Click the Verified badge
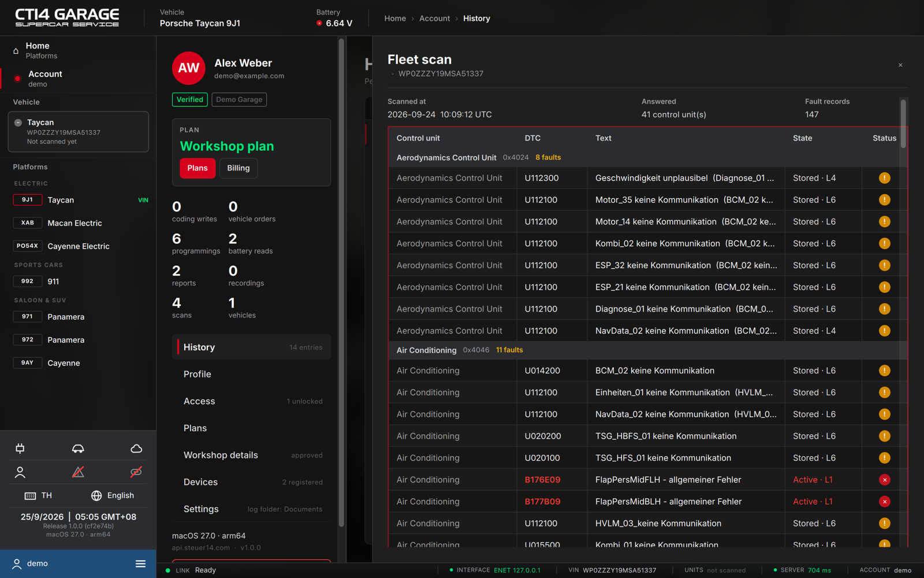 click(190, 99)
